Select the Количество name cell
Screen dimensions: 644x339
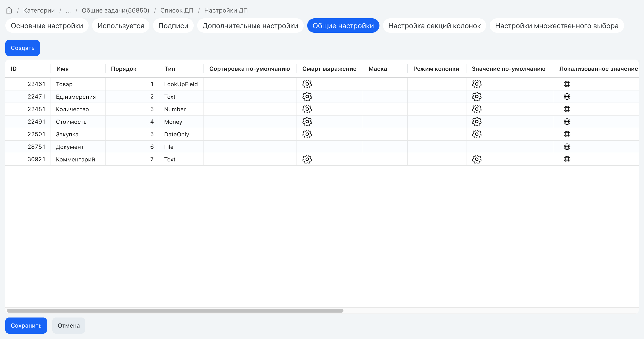click(78, 109)
